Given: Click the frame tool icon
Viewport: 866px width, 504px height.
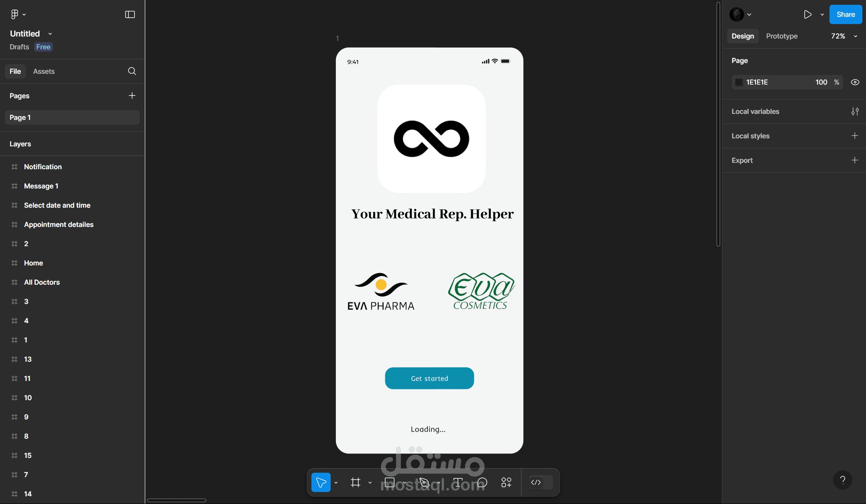Looking at the screenshot, I should 355,482.
